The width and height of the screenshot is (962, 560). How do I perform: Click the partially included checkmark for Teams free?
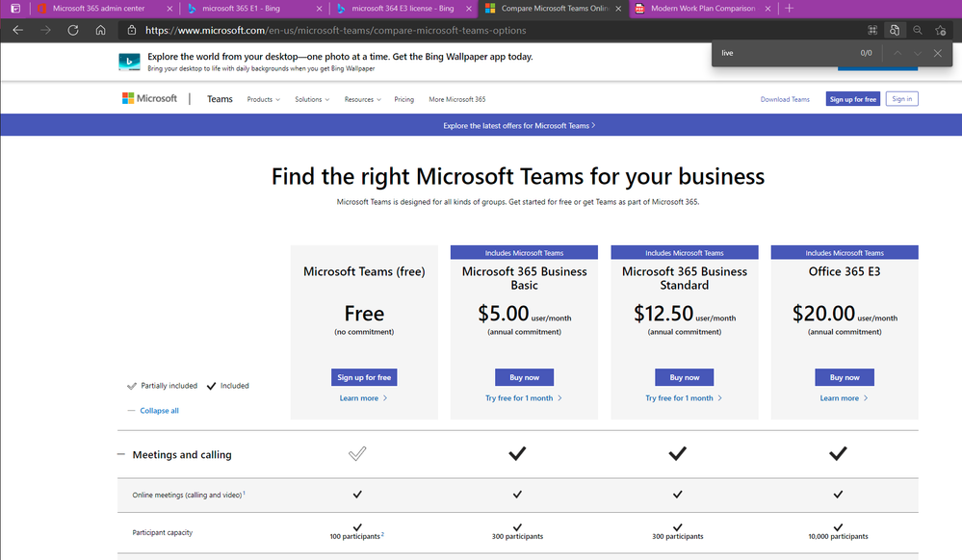(357, 453)
